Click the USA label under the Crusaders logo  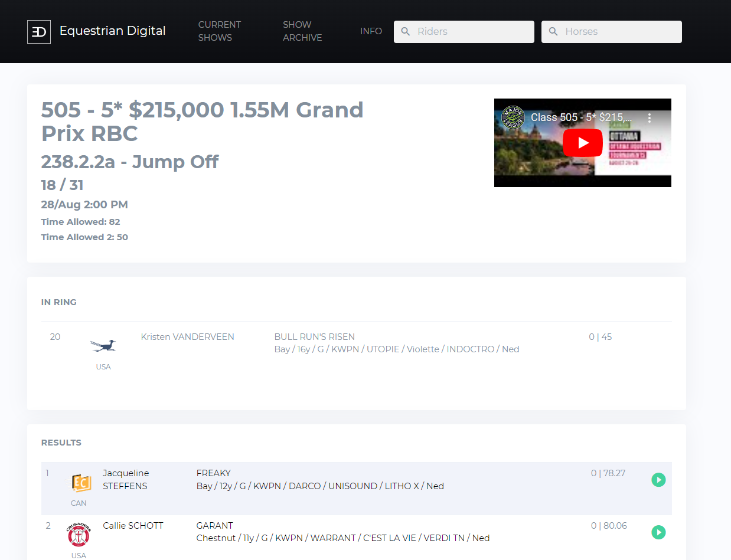coord(79,555)
